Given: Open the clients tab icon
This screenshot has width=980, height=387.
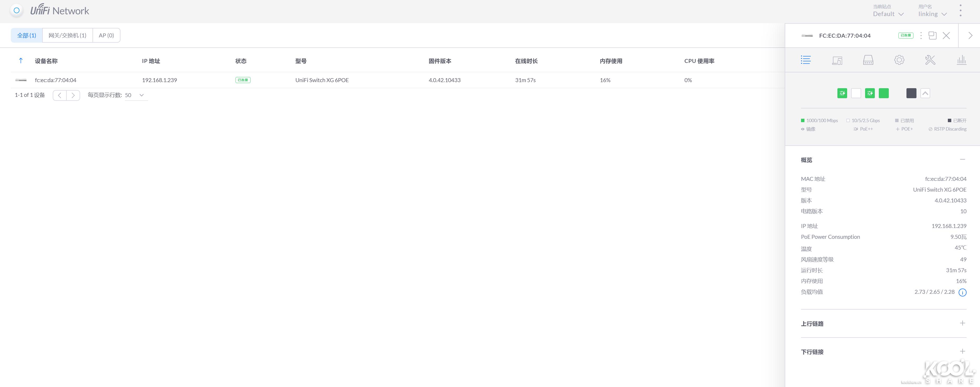Looking at the screenshot, I should pos(837,60).
